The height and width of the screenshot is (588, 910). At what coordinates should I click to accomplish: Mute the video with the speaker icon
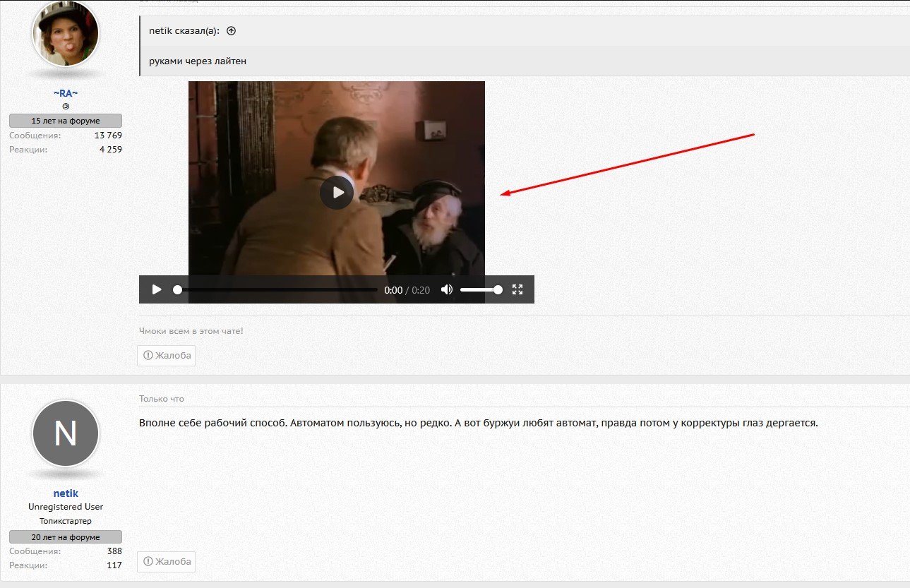447,289
